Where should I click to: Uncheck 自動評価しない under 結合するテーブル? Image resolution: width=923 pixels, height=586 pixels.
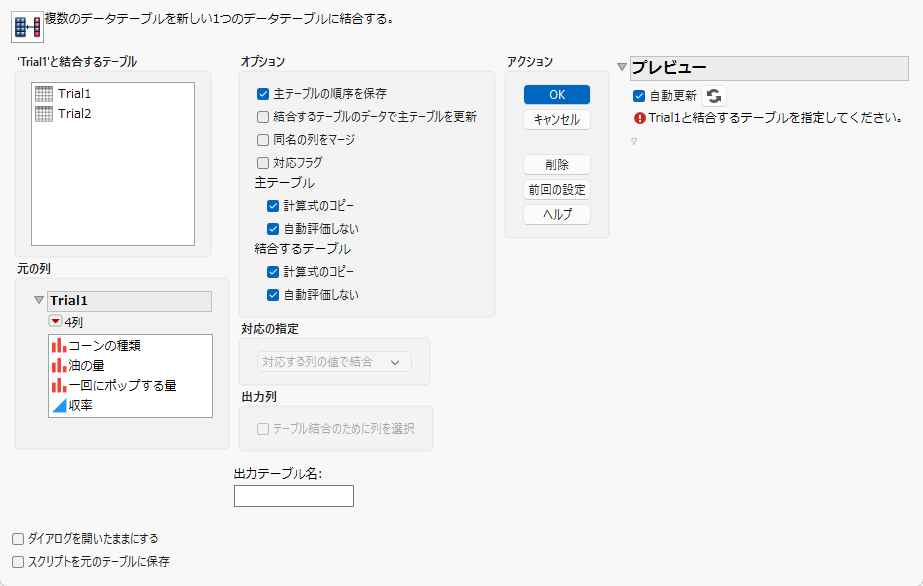[273, 295]
